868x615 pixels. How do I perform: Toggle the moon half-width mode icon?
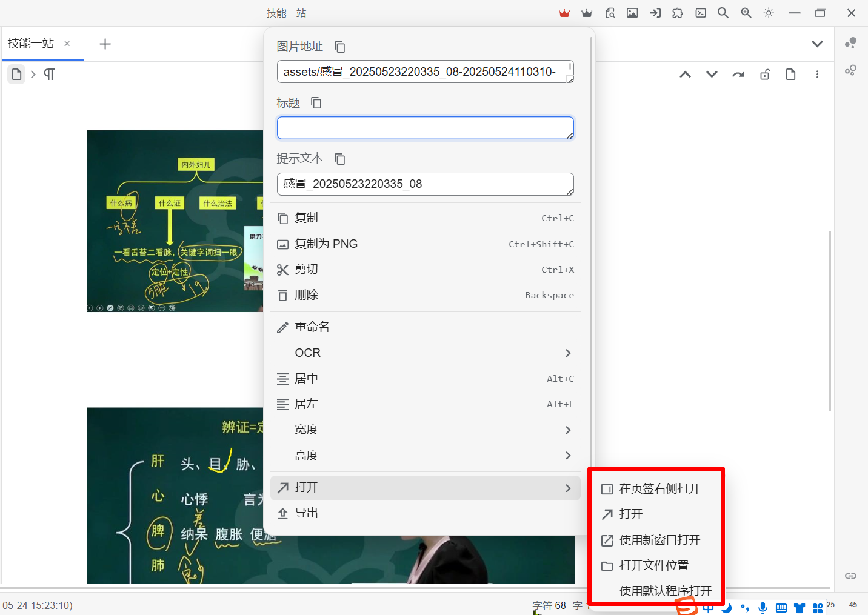727,608
